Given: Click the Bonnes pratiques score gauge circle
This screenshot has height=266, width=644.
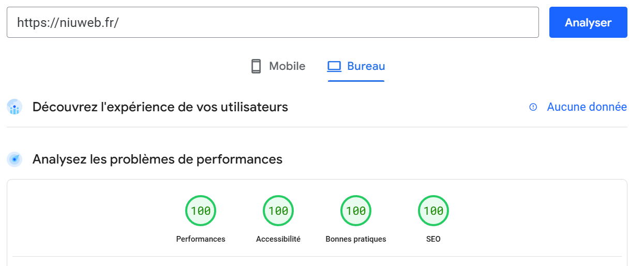Looking at the screenshot, I should (356, 211).
